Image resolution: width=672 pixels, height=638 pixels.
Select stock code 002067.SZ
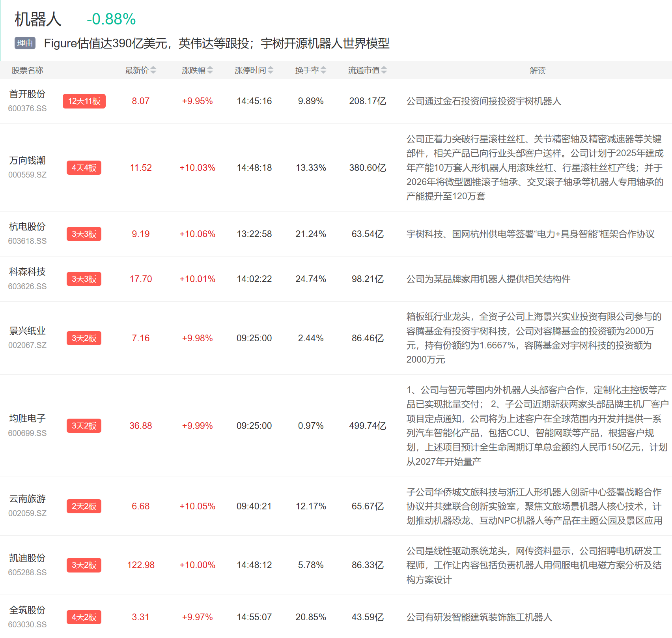coord(27,345)
